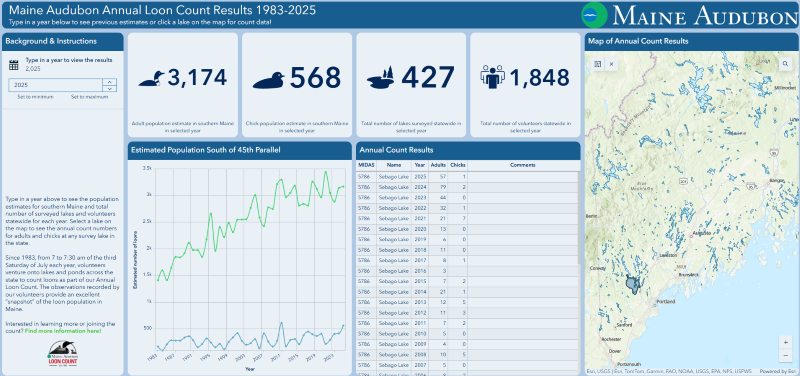Clear map selection with the X icon
This screenshot has width=800, height=376.
611,64
